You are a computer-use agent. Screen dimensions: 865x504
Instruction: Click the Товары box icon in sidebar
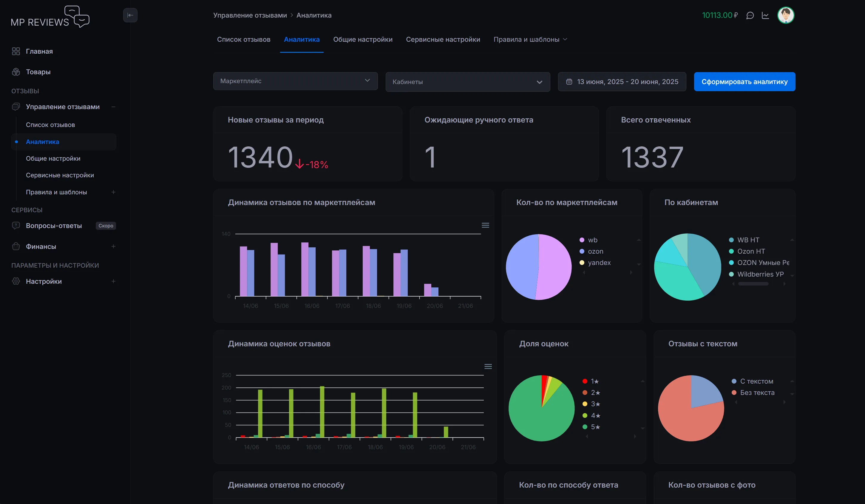[16, 72]
